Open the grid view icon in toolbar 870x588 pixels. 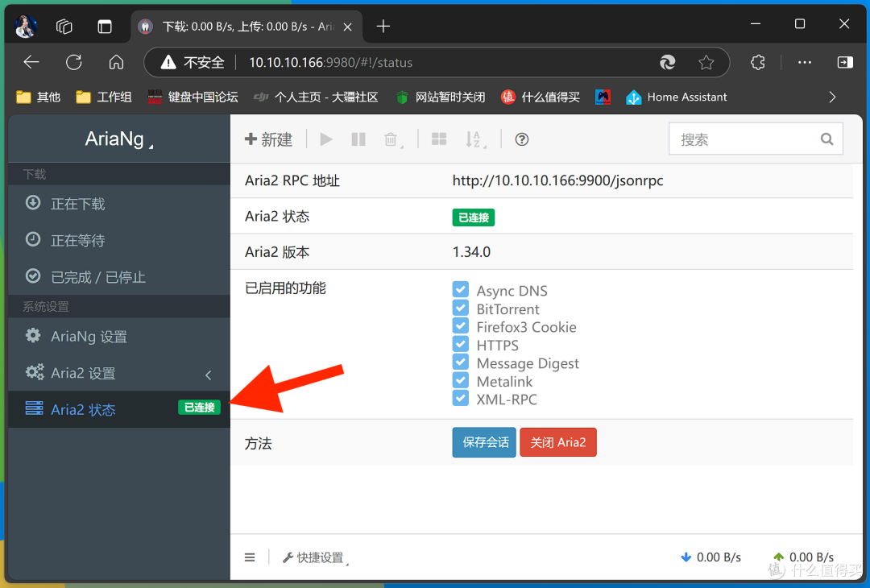click(x=439, y=139)
